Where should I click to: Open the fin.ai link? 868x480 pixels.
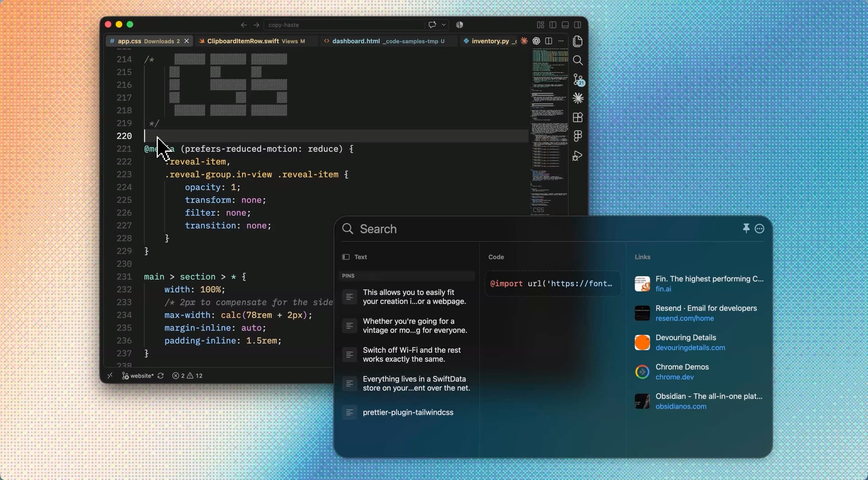663,289
